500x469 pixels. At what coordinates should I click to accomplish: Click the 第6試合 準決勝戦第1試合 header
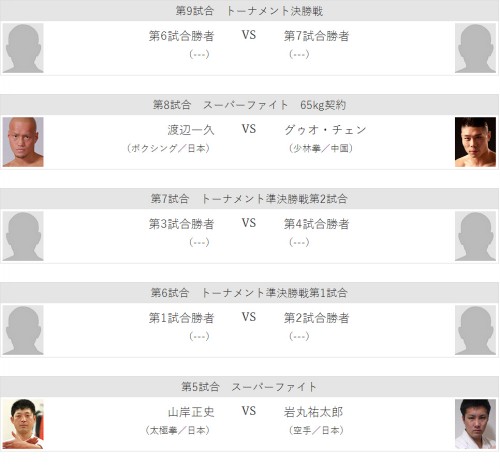pos(249,293)
